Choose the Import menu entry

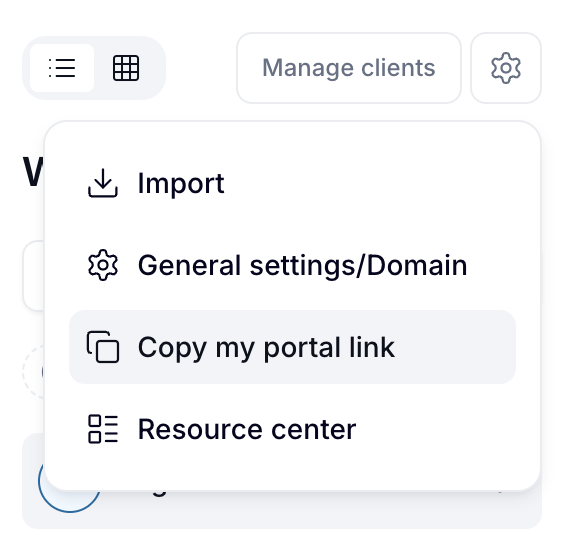(292, 183)
